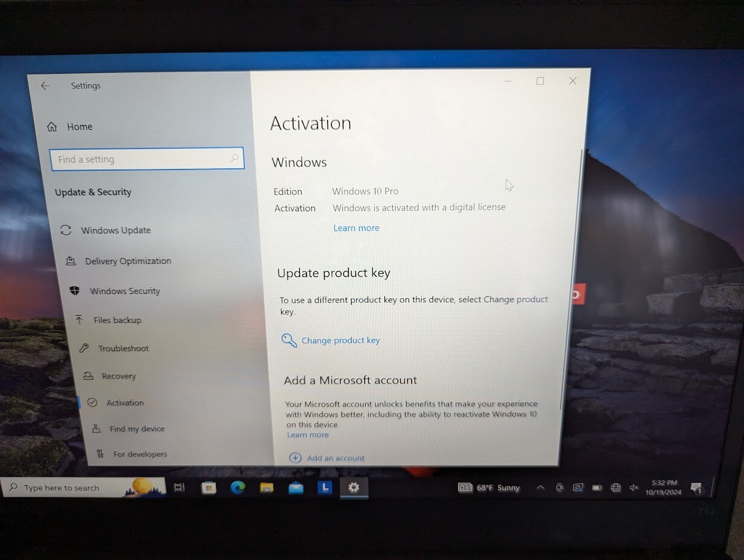Open the Mail app from the taskbar
The width and height of the screenshot is (744, 560).
296,487
